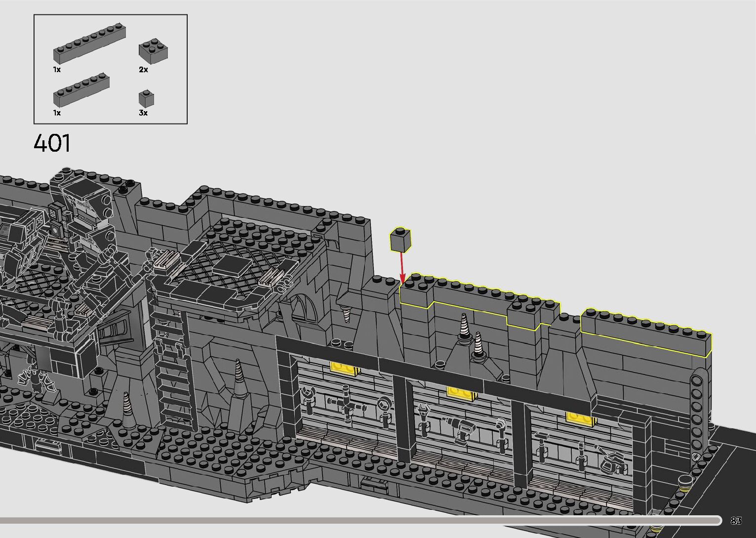The height and width of the screenshot is (538, 756).
Task: Click the leftmost wrench on the tool wall
Action: coord(307,399)
